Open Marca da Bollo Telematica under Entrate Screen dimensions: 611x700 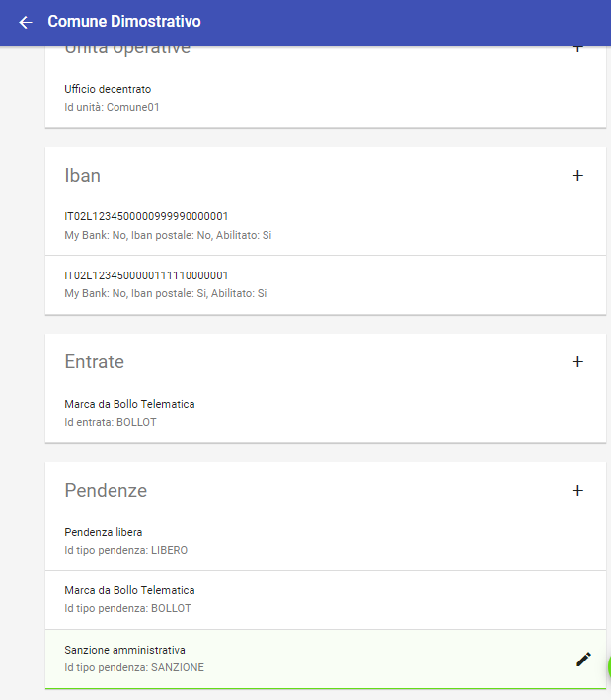click(x=326, y=413)
